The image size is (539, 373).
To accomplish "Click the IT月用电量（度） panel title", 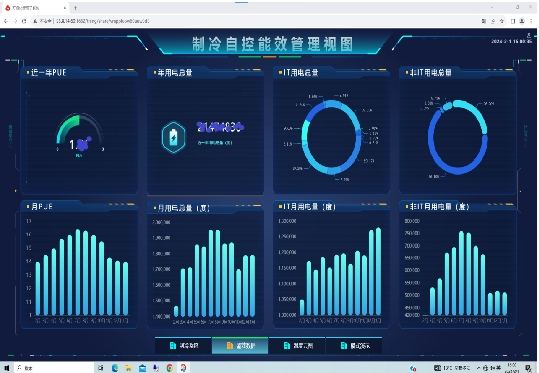I will tap(309, 207).
